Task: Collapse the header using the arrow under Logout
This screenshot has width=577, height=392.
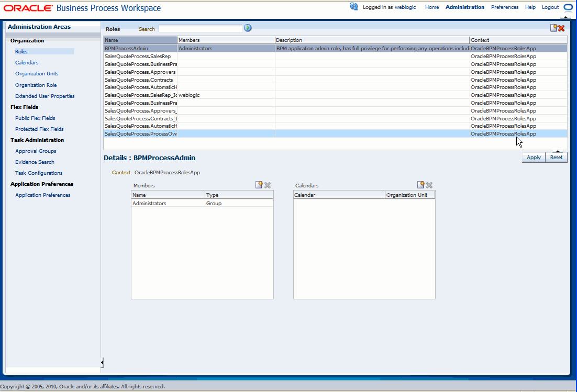Action: pos(566,17)
